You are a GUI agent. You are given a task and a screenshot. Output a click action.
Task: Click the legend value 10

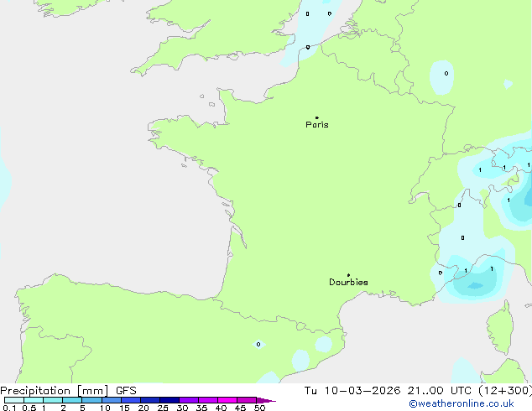coord(105,408)
